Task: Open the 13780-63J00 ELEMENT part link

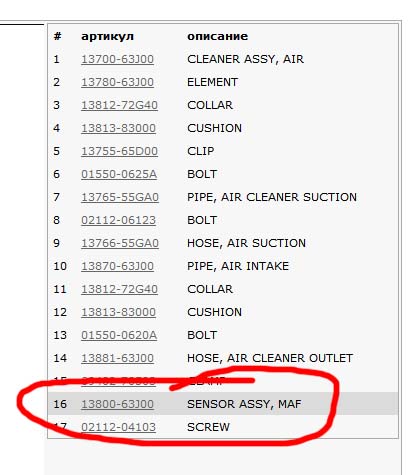Action: click(117, 82)
